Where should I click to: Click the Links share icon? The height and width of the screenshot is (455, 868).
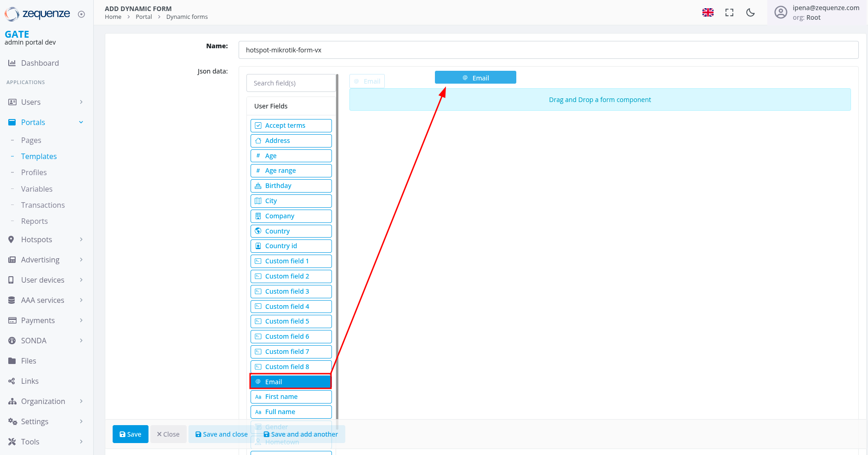coord(12,381)
